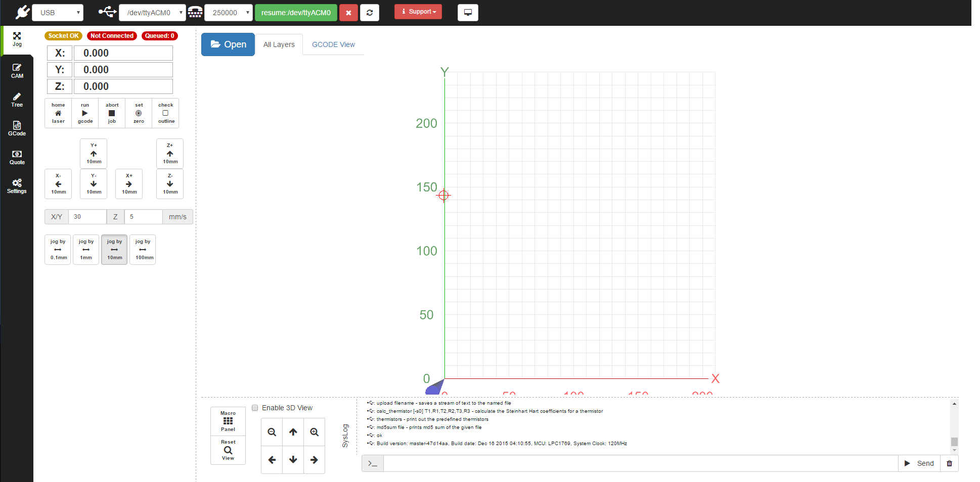Open the Quote sidebar panel
The image size is (980, 482).
[17, 158]
